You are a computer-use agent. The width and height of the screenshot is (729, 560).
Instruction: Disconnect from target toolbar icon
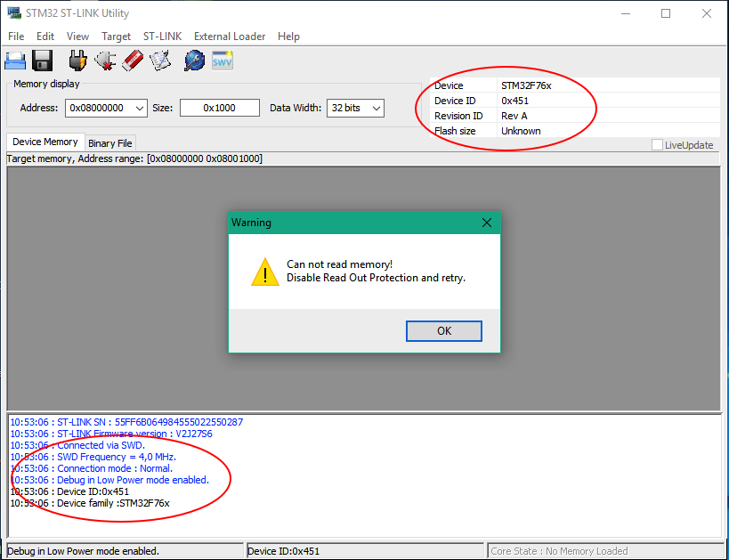(x=105, y=61)
